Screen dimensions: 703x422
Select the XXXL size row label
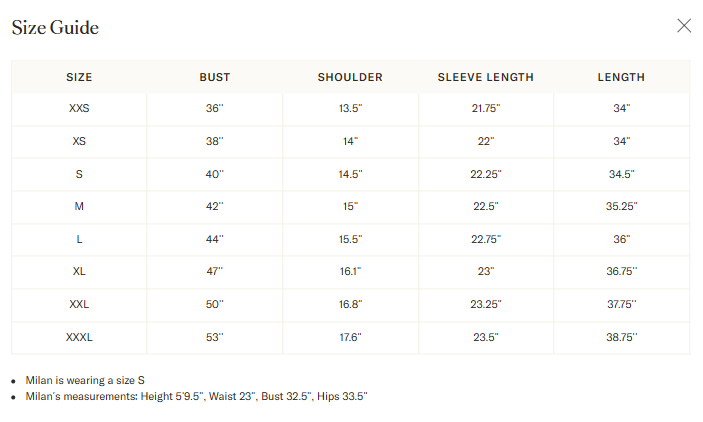[79, 337]
